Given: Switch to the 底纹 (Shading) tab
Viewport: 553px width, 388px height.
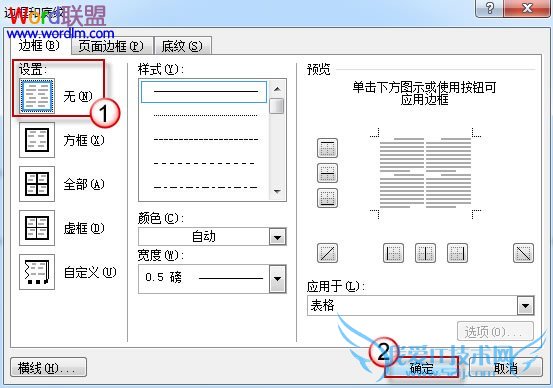Looking at the screenshot, I should (x=182, y=46).
